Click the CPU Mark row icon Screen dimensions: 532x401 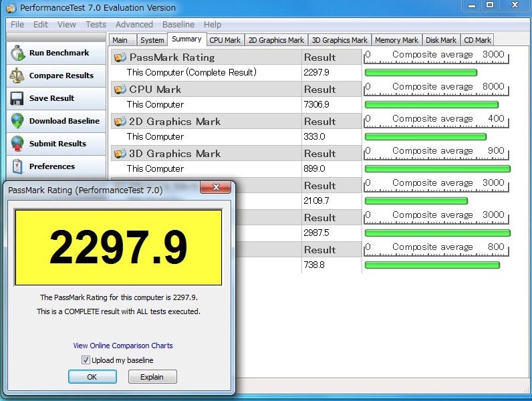pyautogui.click(x=120, y=90)
